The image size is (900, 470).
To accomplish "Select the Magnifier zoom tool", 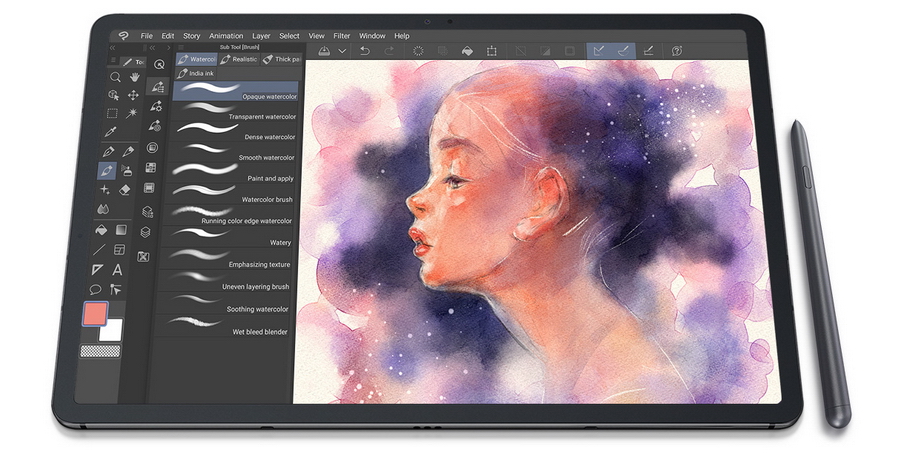I will [x=116, y=77].
